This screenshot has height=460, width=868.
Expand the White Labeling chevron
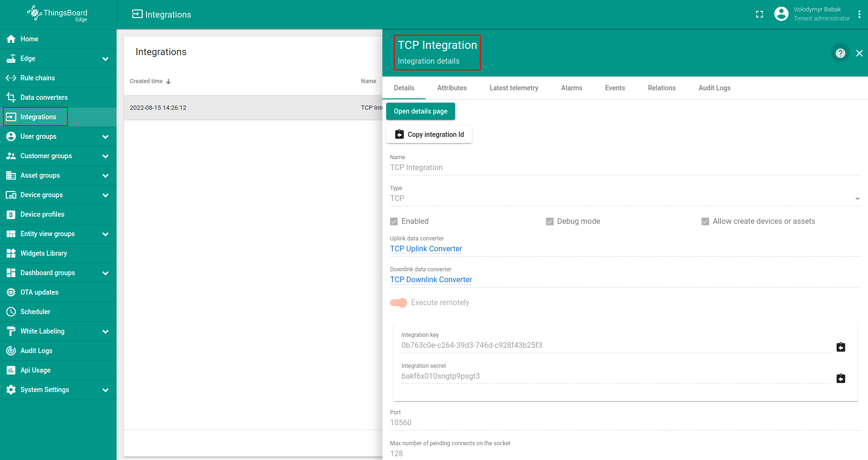(x=106, y=332)
